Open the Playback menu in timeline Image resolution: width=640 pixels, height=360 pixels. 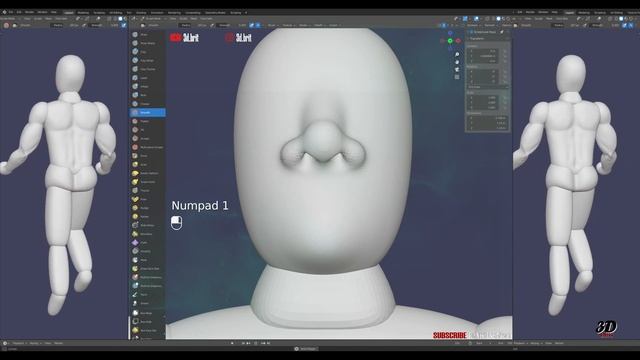point(19,343)
